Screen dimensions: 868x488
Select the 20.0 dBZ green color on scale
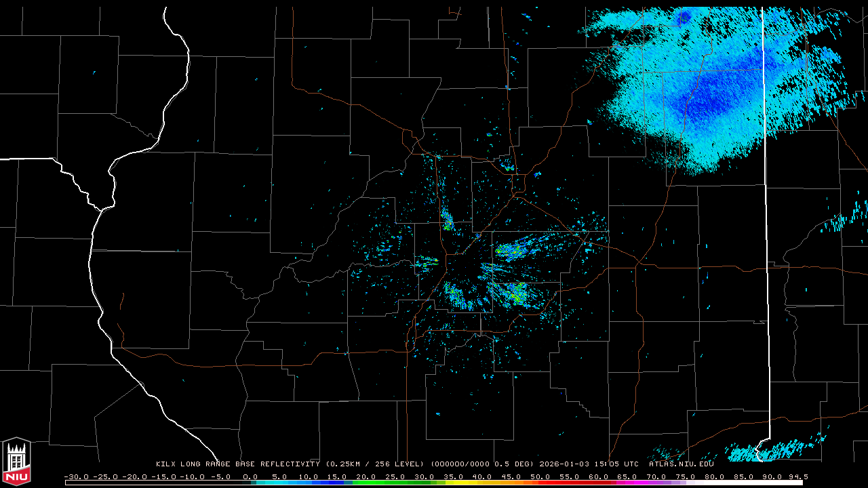tap(366, 483)
